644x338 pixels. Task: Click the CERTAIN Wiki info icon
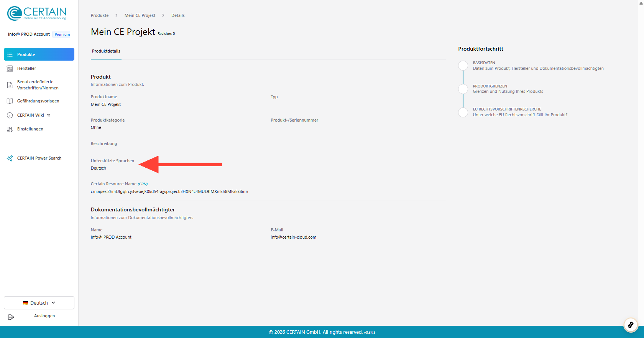(10, 115)
